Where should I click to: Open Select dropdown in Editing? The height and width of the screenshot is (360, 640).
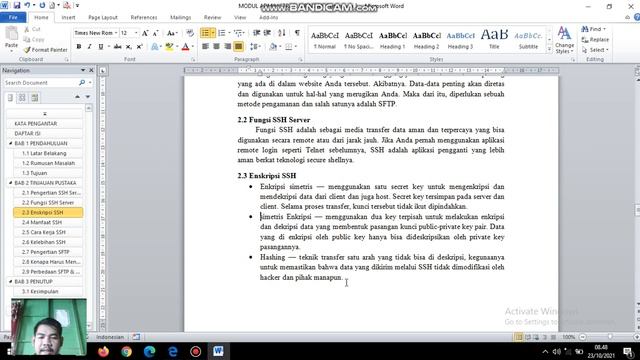[596, 50]
